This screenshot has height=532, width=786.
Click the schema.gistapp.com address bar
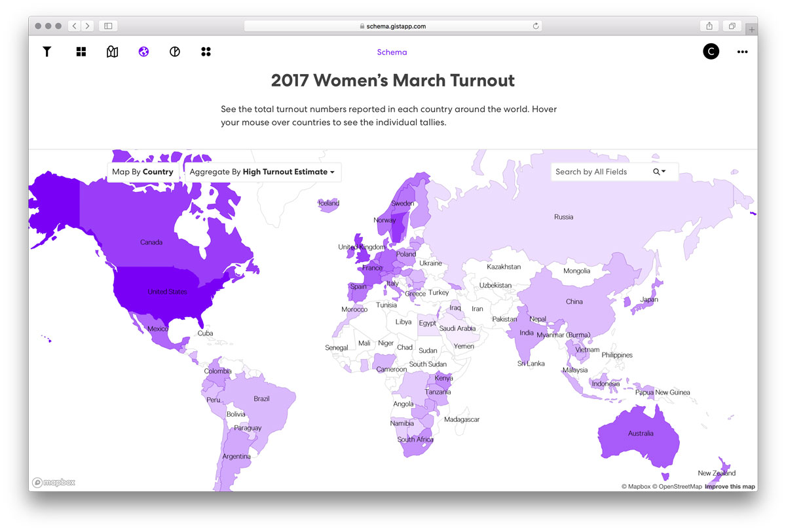[393, 26]
